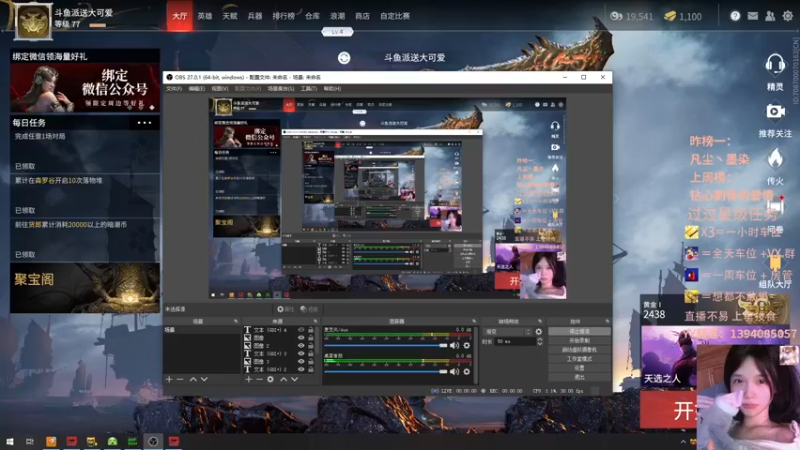The width and height of the screenshot is (800, 450).
Task: Pop out the 来源 dock panel icon
Action: 315,321
